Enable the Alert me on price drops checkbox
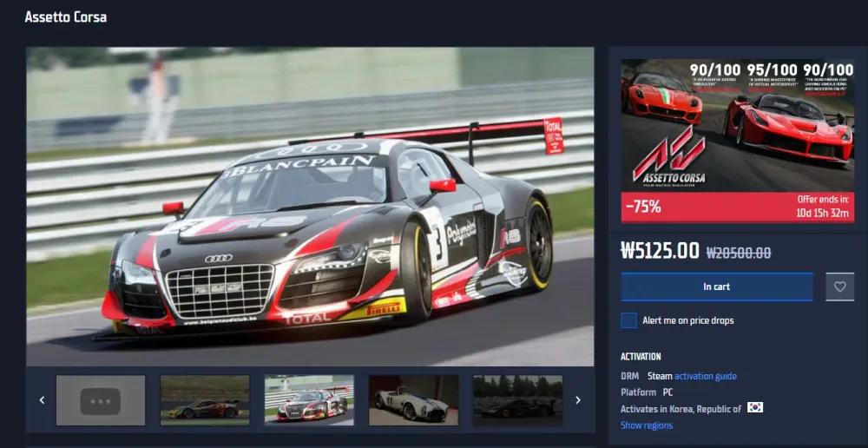 tap(628, 320)
